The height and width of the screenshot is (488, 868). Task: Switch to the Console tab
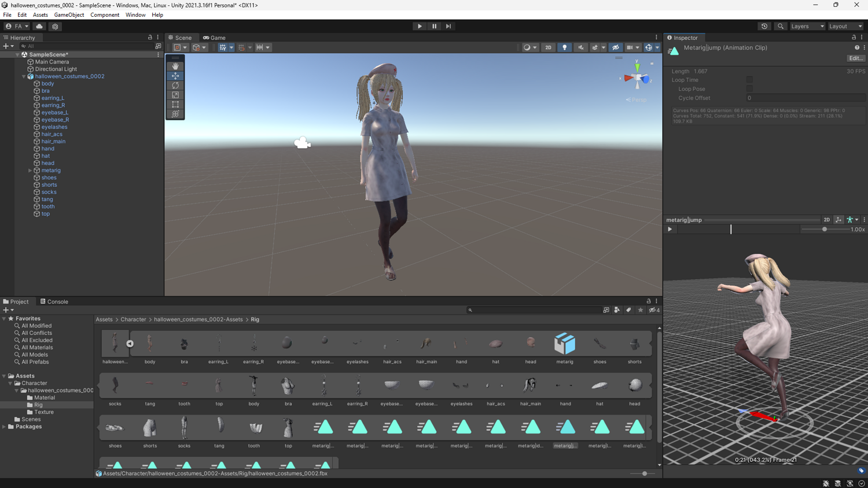point(54,302)
